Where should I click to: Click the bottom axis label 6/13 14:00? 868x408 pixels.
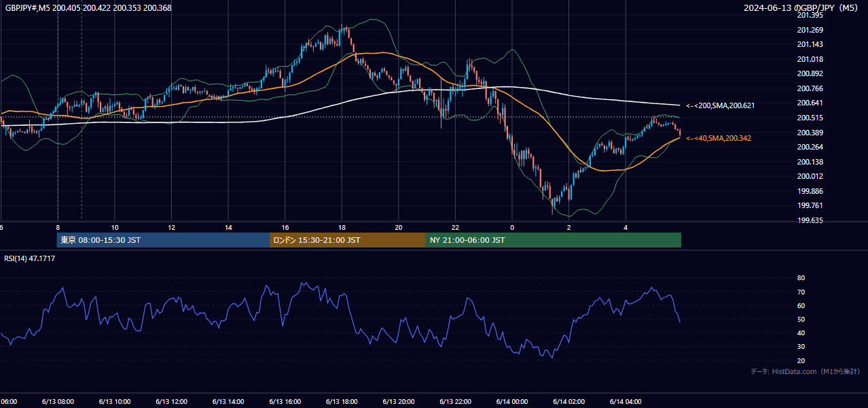pyautogui.click(x=228, y=402)
